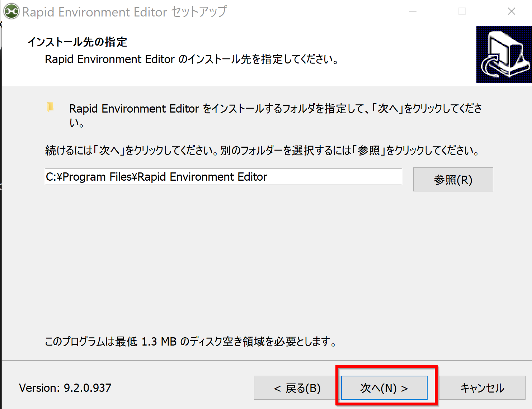Click the instruction text beside the folder icon
This screenshot has height=409, width=532.
pos(275,109)
